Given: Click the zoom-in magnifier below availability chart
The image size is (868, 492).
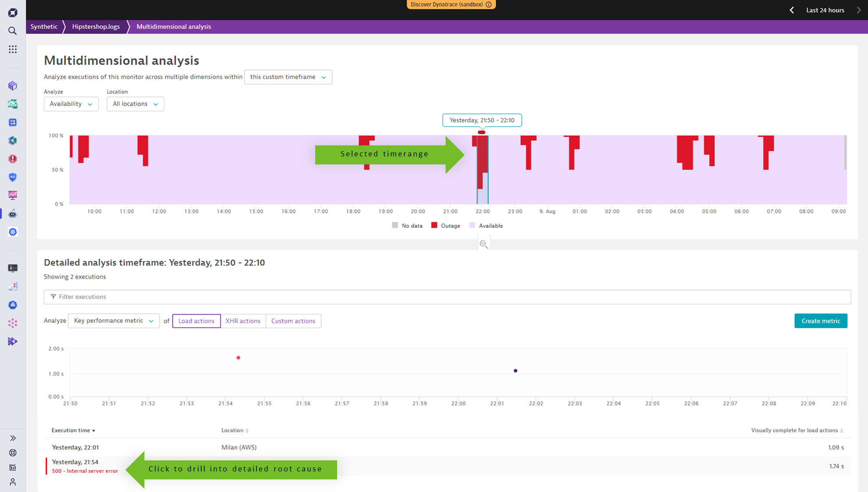Looking at the screenshot, I should (x=484, y=244).
